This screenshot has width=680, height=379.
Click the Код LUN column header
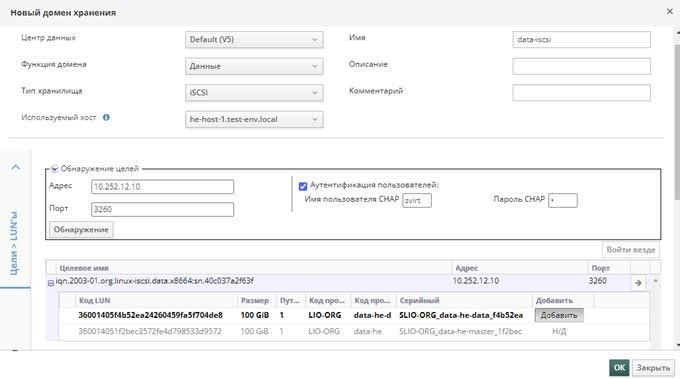[94, 301]
